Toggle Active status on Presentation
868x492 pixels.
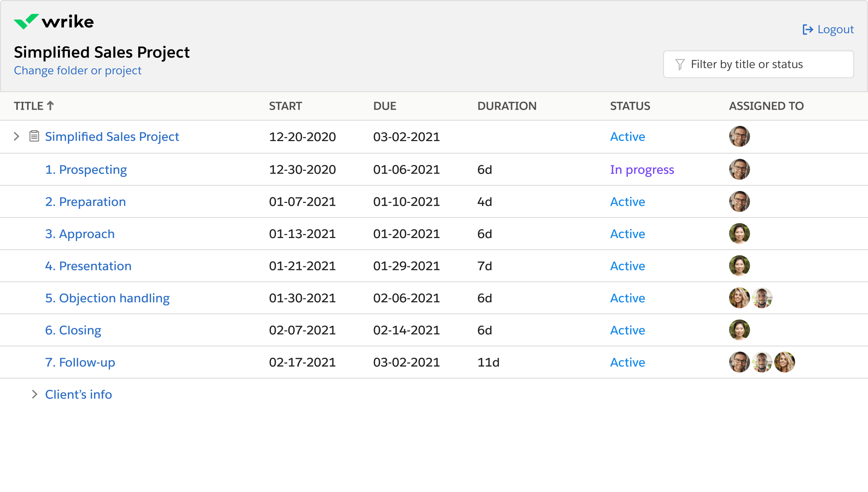[x=627, y=266]
